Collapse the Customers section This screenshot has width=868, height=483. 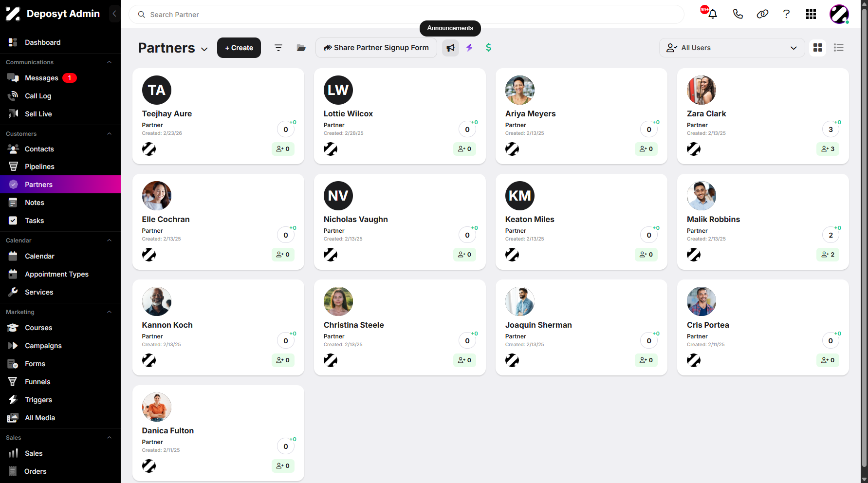(110, 134)
